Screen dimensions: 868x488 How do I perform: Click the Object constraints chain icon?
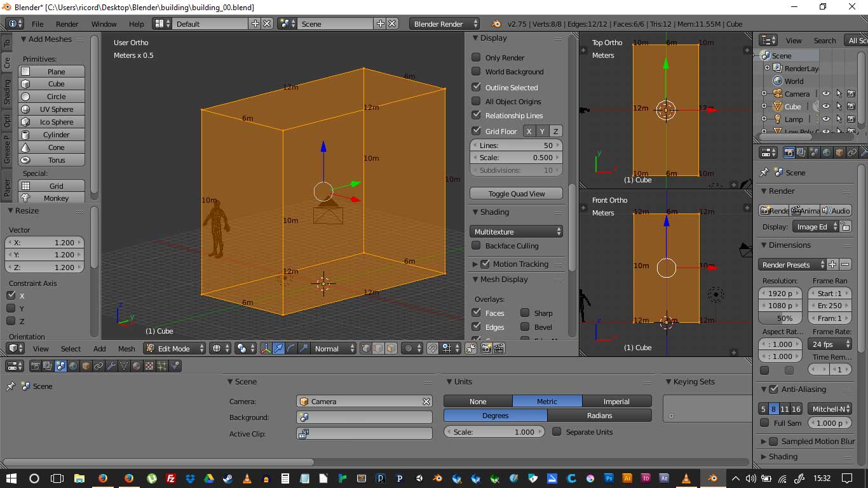(x=98, y=366)
